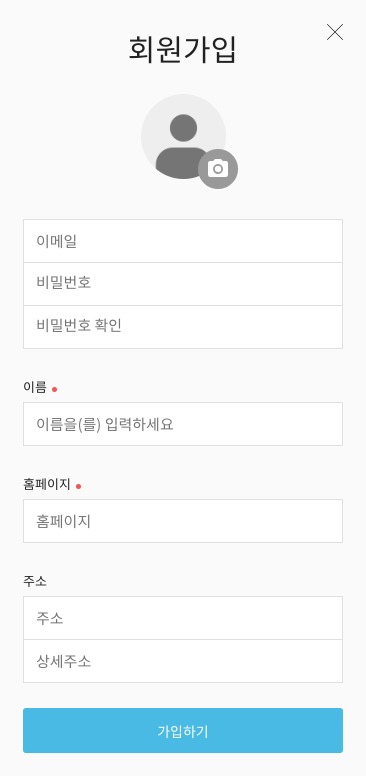366x776 pixels.
Task: Submit form with the 가입하기 button
Action: 183,730
